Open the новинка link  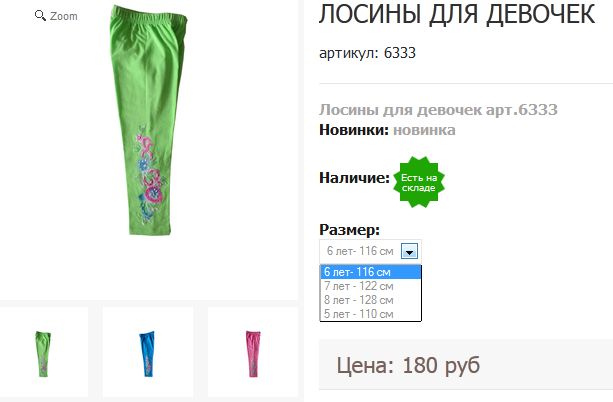[x=424, y=130]
